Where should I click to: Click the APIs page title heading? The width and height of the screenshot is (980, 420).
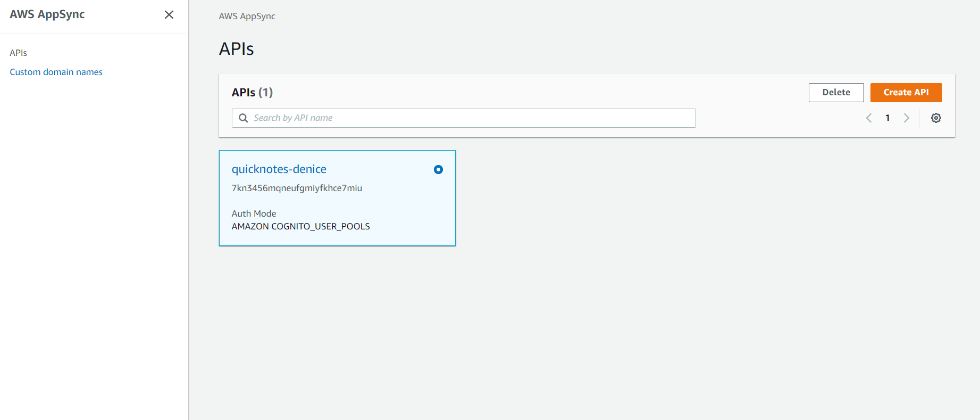[x=237, y=49]
